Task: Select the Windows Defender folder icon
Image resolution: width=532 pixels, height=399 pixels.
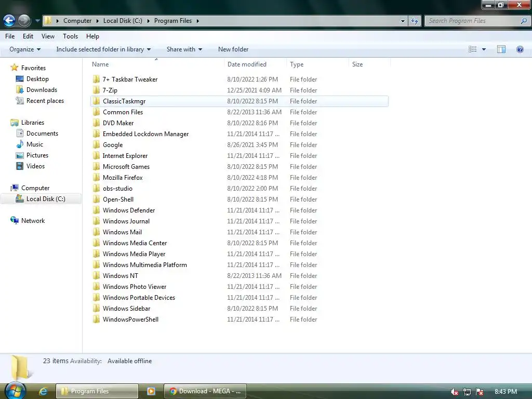Action: click(x=96, y=210)
